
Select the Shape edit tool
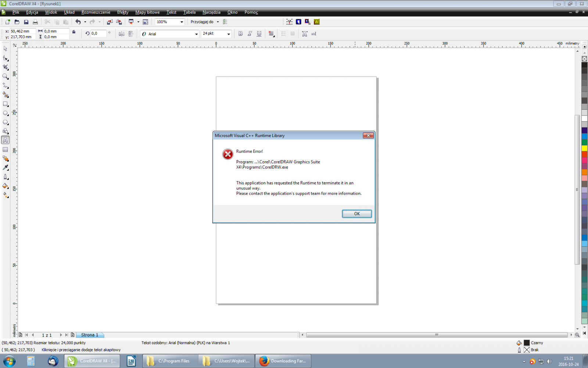(5, 58)
